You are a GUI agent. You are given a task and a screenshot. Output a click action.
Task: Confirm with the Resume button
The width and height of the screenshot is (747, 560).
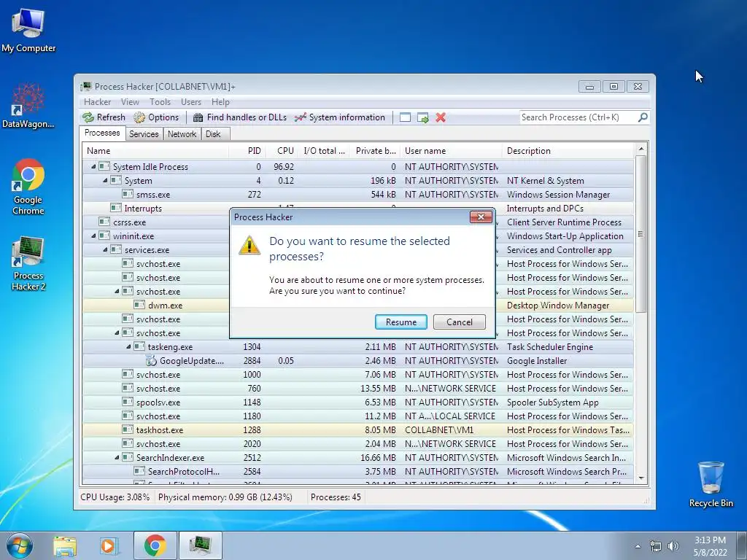coord(400,322)
